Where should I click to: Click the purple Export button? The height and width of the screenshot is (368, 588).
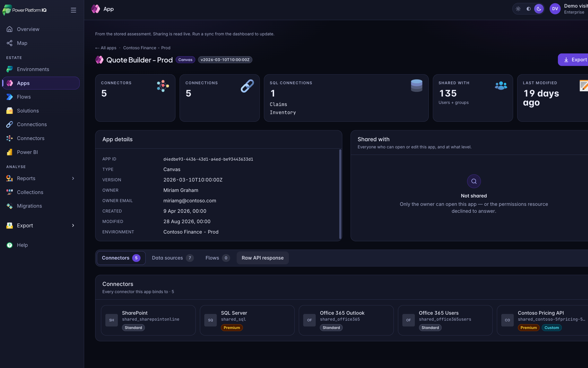573,60
